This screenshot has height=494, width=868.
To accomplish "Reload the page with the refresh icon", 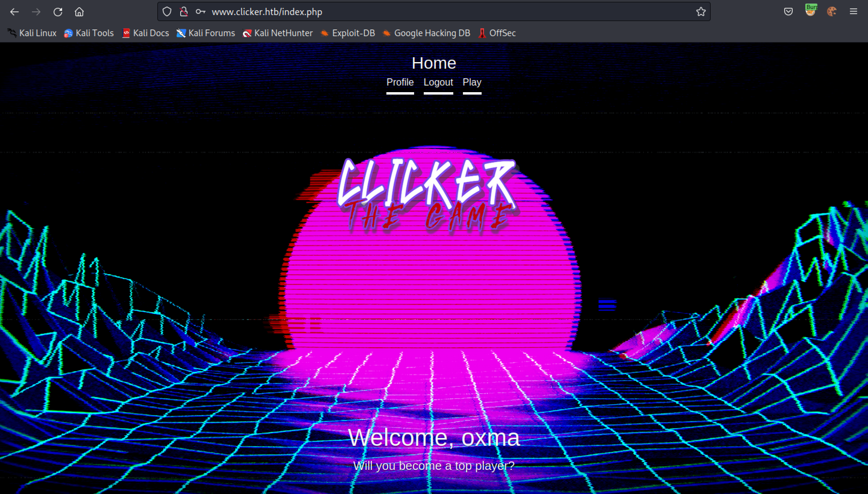I will click(58, 12).
